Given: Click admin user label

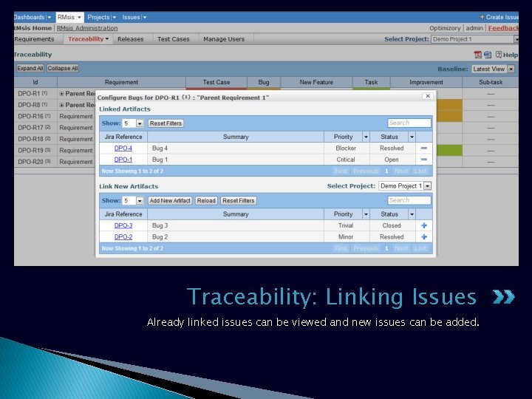Looking at the screenshot, I should tap(474, 28).
